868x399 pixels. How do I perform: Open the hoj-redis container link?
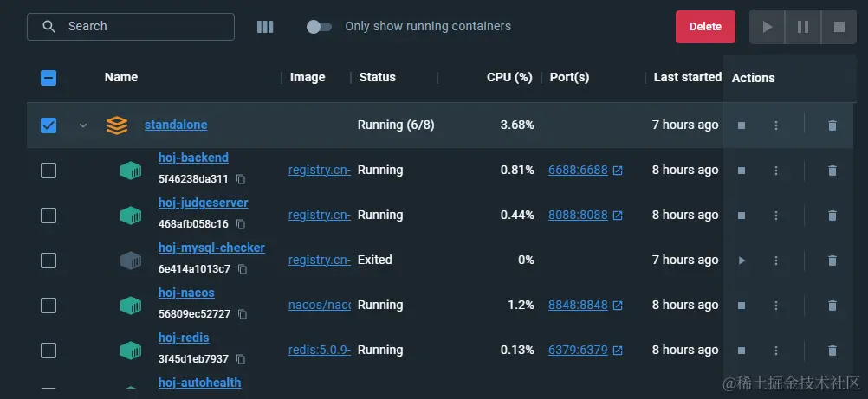click(x=184, y=338)
